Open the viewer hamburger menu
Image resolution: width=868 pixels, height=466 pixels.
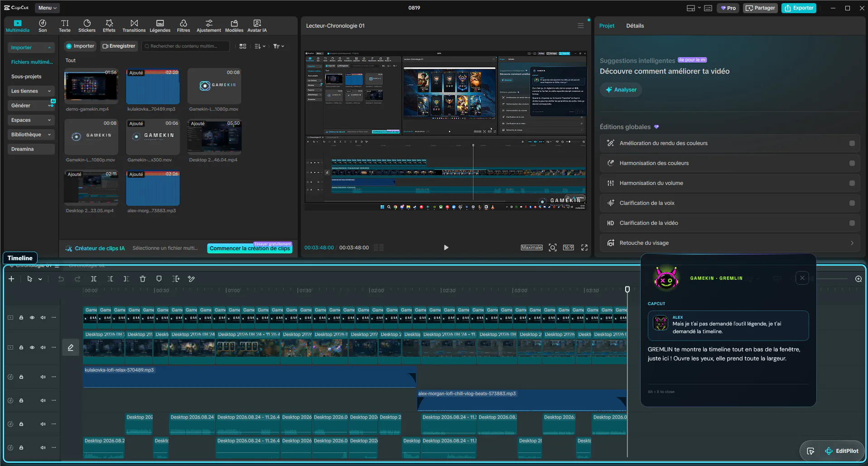point(581,26)
